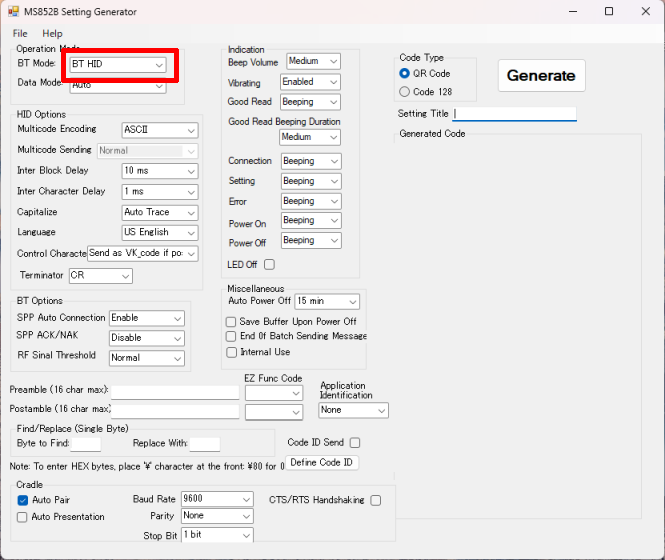Image resolution: width=665 pixels, height=560 pixels.
Task: Click the Define Code ID button
Action: pyautogui.click(x=321, y=463)
